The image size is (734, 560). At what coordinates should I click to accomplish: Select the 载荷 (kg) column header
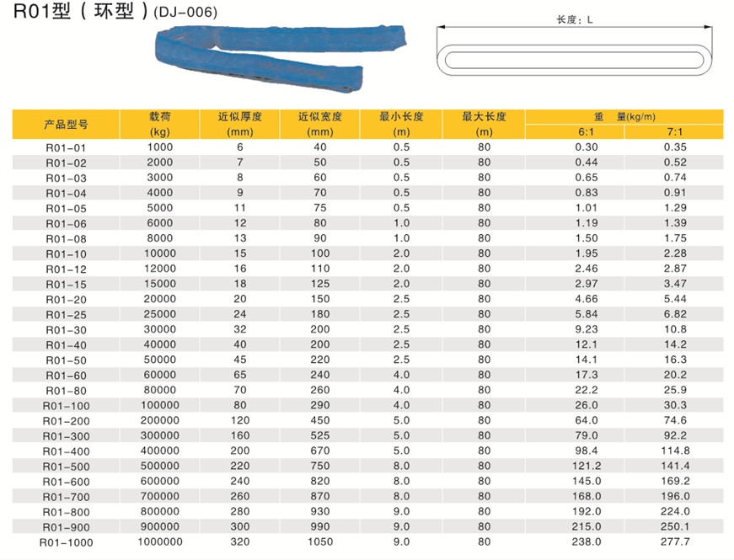click(160, 124)
